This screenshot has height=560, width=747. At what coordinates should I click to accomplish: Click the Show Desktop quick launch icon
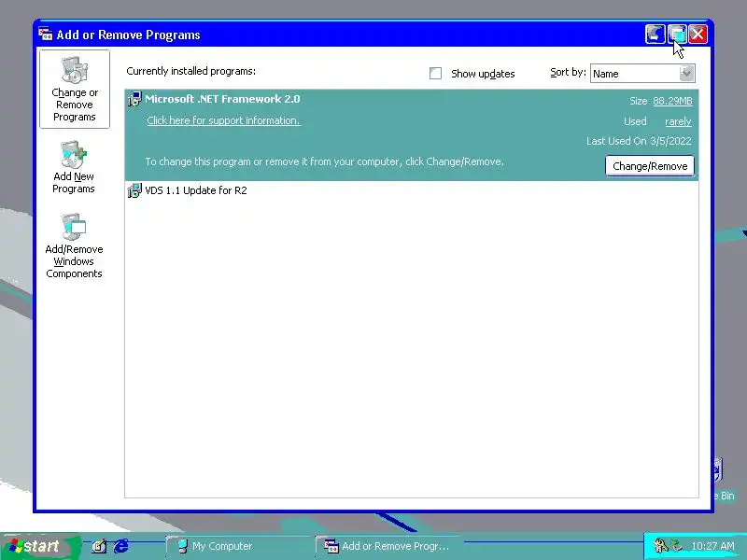[99, 546]
